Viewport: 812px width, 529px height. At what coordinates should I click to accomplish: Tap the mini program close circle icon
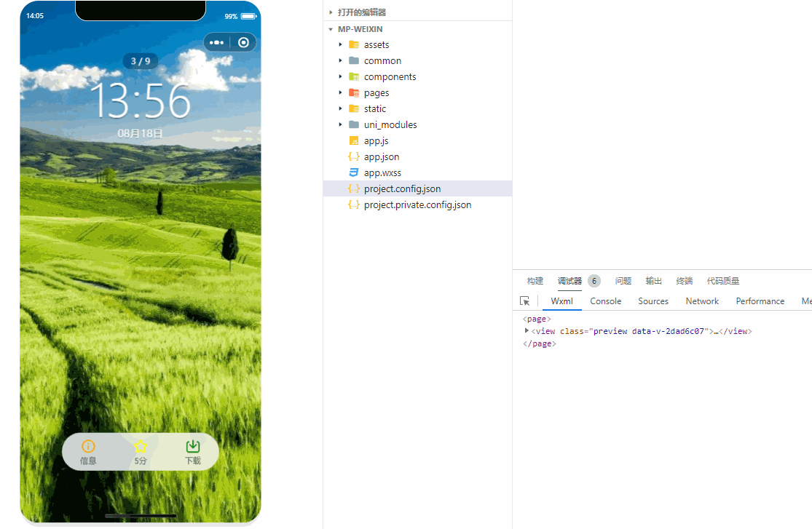tap(243, 42)
